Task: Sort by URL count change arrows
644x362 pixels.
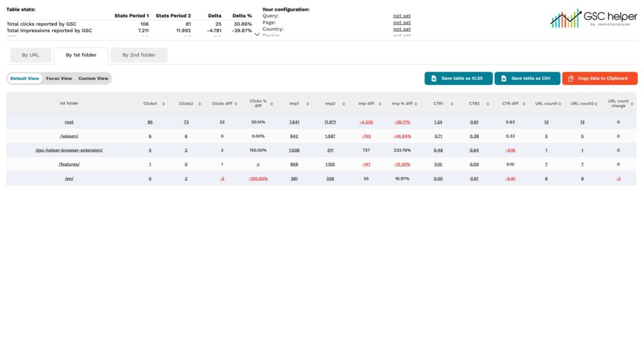Action: [632, 104]
